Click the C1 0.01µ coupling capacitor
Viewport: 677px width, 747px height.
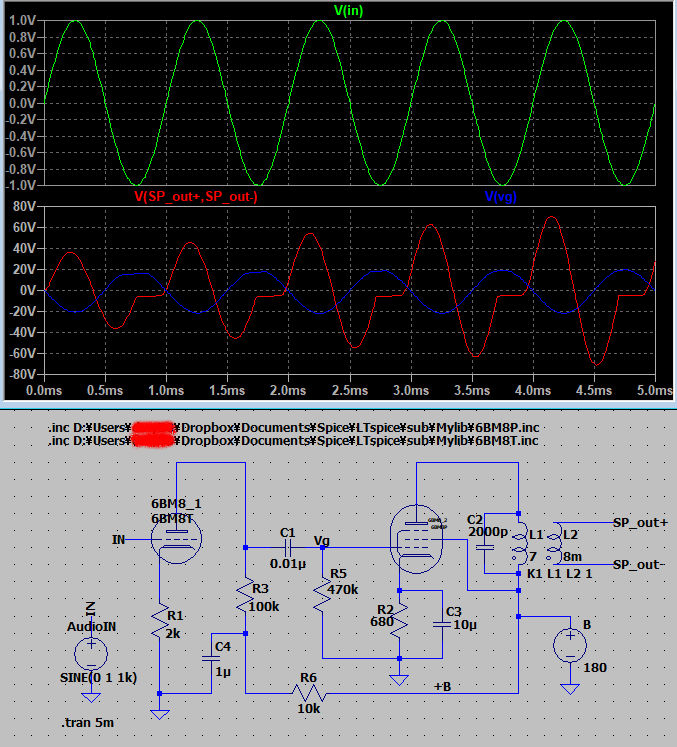288,548
